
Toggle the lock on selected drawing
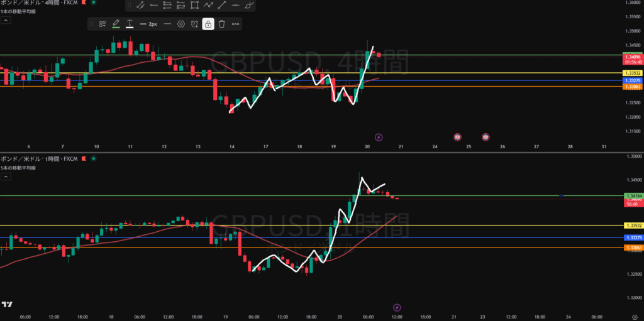[208, 24]
